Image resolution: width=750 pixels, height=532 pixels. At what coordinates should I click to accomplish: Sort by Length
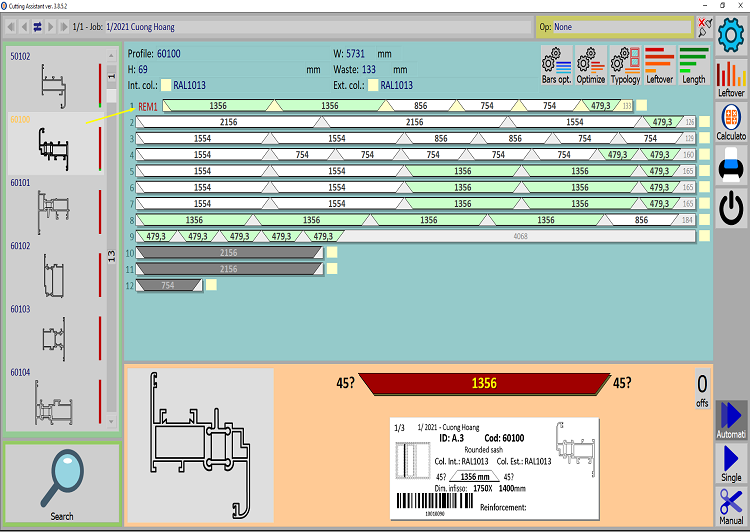[x=694, y=66]
